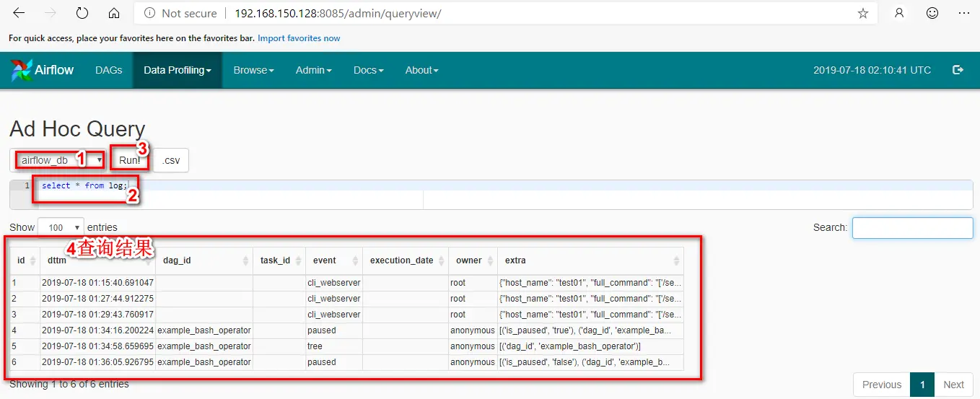This screenshot has width=980, height=399.
Task: Expand the Browse menu
Action: tap(253, 70)
